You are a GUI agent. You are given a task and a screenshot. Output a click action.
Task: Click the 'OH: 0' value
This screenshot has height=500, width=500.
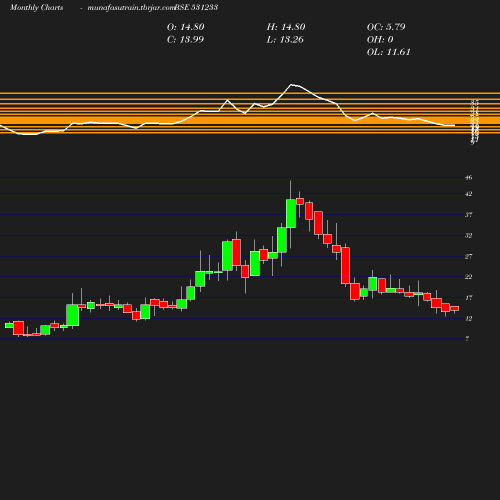click(x=380, y=39)
